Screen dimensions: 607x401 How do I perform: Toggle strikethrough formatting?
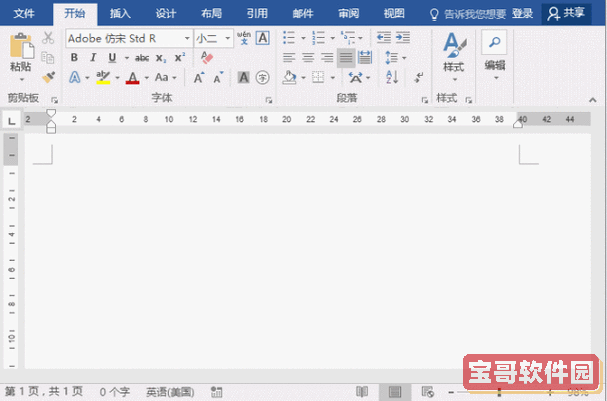tap(142, 58)
